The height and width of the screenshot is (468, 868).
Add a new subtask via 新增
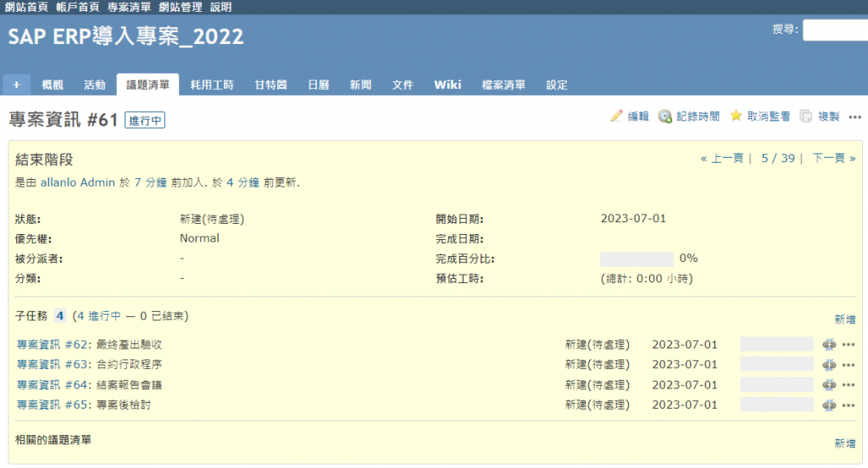845,320
